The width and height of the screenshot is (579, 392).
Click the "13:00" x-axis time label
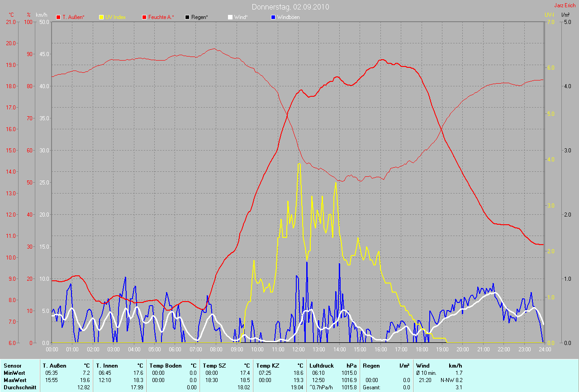pyautogui.click(x=319, y=349)
